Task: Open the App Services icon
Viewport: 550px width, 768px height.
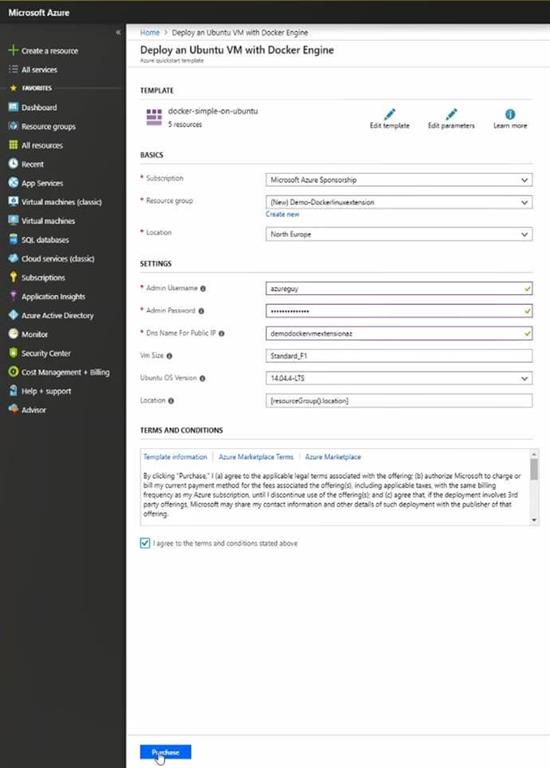Action: pyautogui.click(x=13, y=183)
